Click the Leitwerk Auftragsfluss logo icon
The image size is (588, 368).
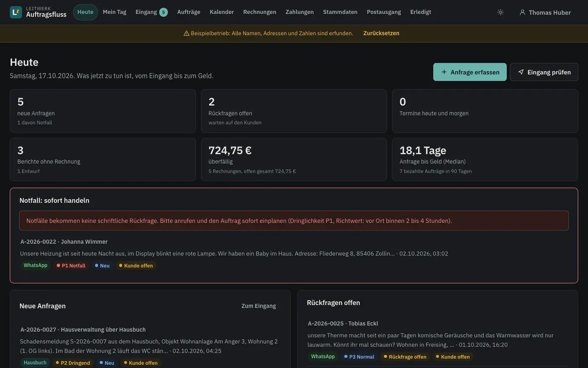click(x=16, y=12)
